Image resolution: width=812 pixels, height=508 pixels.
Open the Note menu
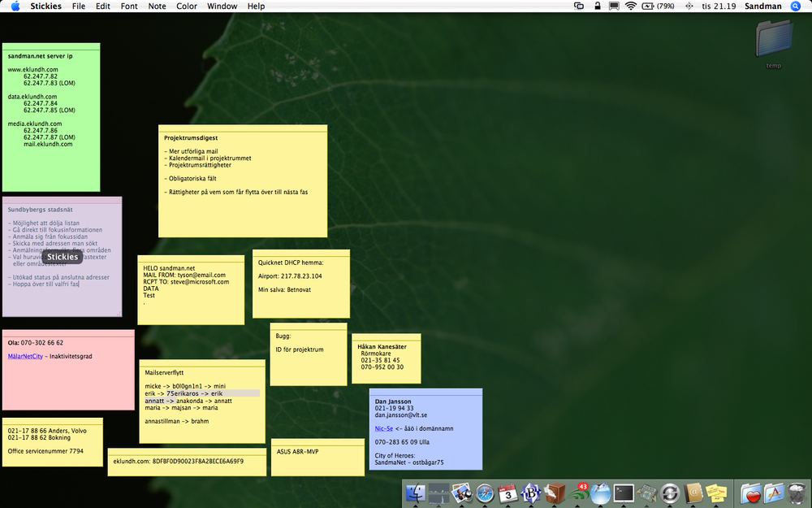coord(157,7)
